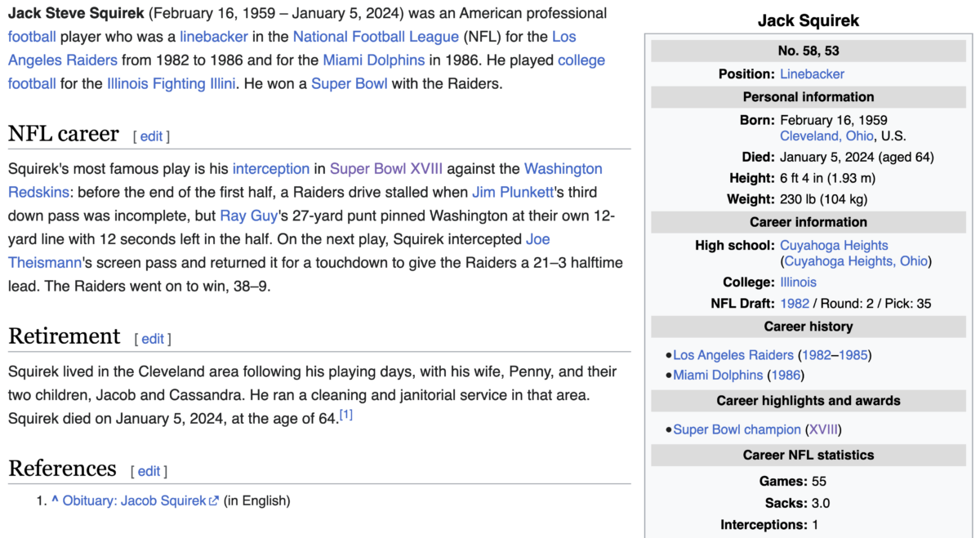Jump to the footnote [1] citation
Screen dimensions: 980x538
[x=346, y=416]
